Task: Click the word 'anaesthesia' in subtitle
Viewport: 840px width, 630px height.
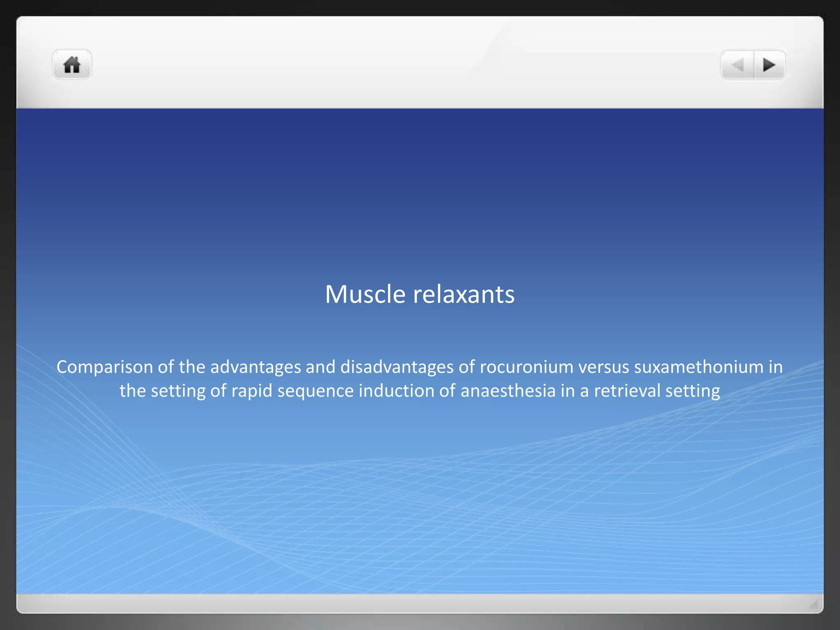Action: click(x=508, y=390)
